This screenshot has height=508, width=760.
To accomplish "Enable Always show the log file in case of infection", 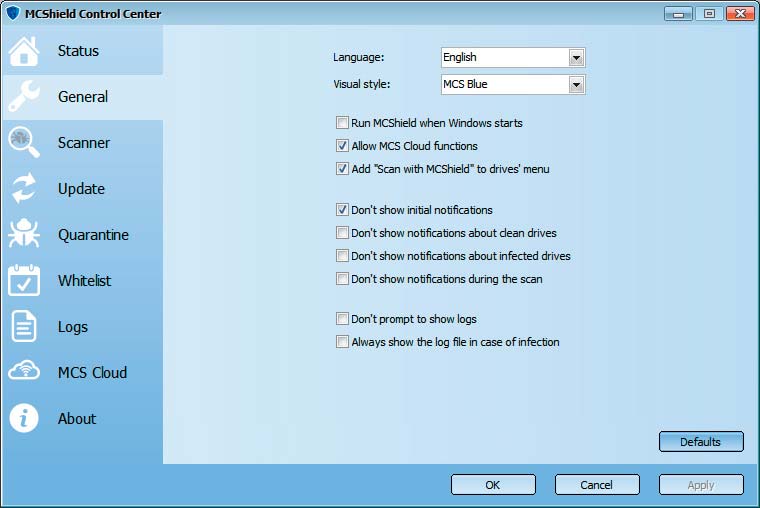I will click(x=342, y=342).
